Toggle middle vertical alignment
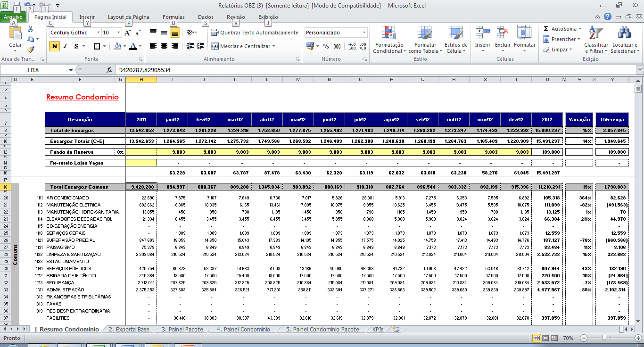This screenshot has height=347, width=644. [x=164, y=33]
